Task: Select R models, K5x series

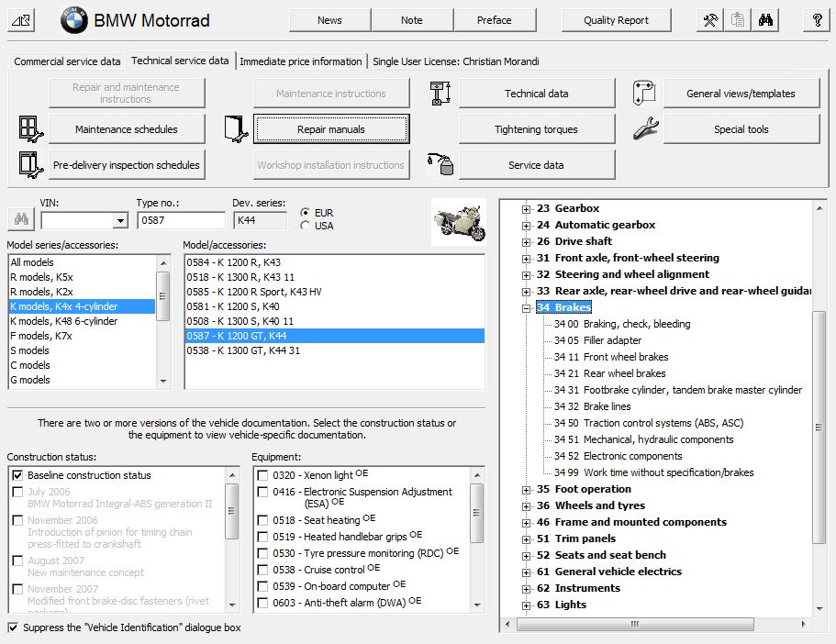Action: click(x=82, y=277)
